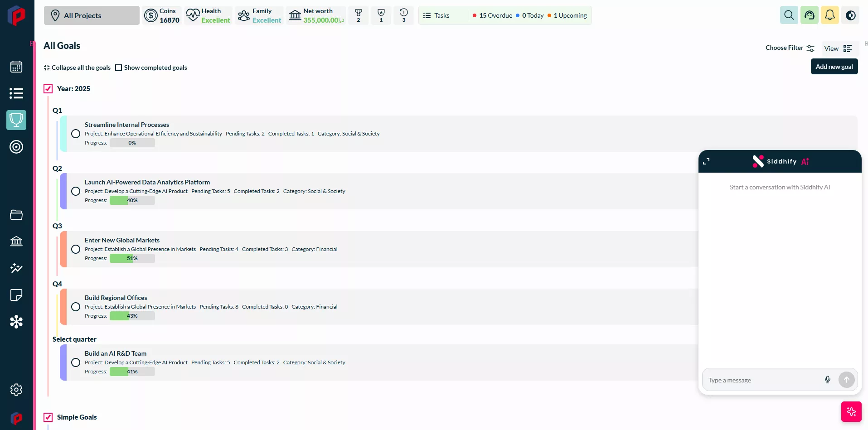Click the target icon in sidebar
Screen dimensions: 868x430
[x=16, y=147]
